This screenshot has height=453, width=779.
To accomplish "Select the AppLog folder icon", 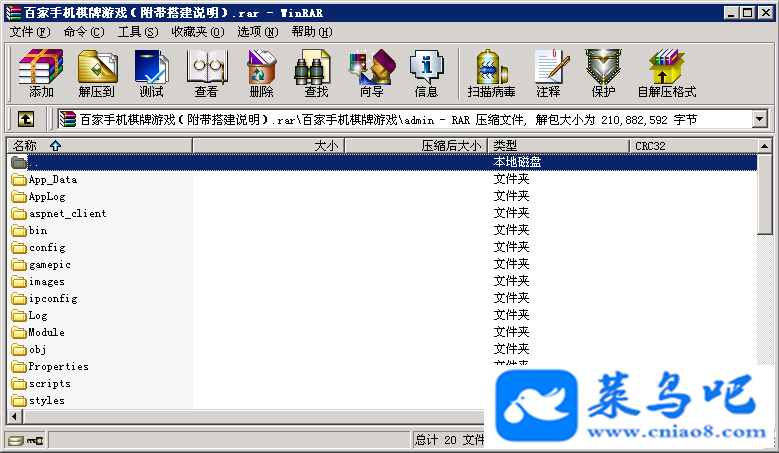I will pyautogui.click(x=19, y=196).
